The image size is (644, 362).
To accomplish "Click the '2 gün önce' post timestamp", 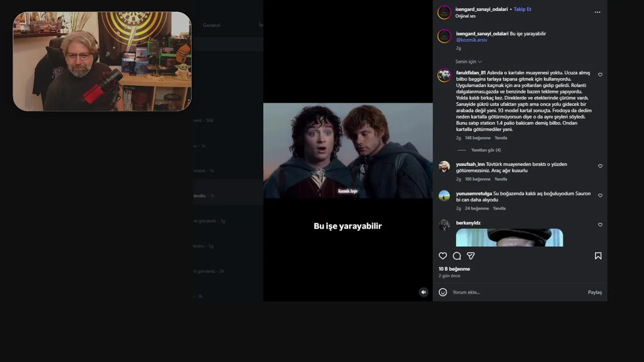I will pyautogui.click(x=449, y=276).
